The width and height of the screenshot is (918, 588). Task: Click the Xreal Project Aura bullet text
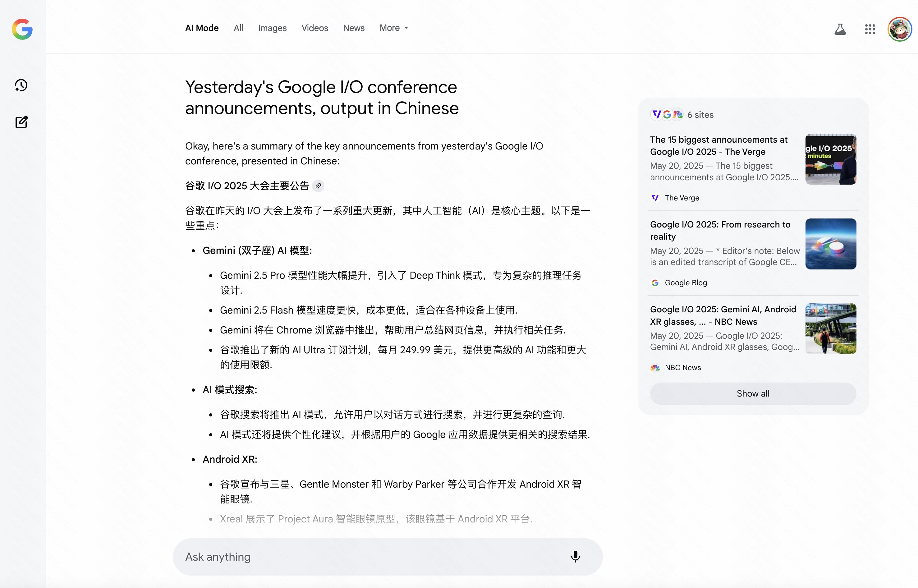click(x=376, y=519)
